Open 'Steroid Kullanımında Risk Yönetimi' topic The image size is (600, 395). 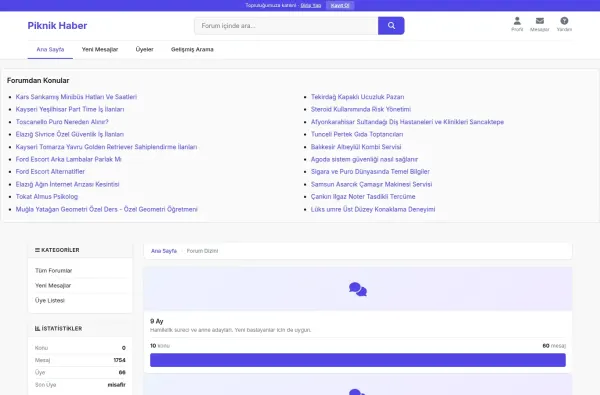click(x=361, y=109)
